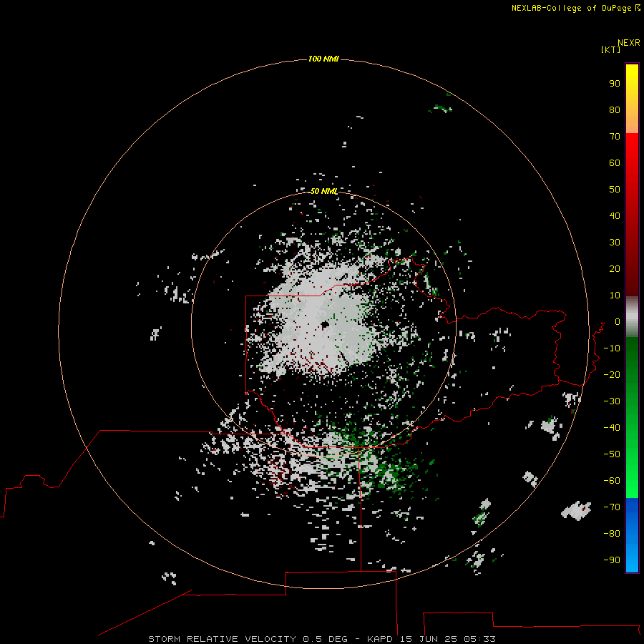Image resolution: width=644 pixels, height=644 pixels.
Task: Click the -40 value on velocity scale
Action: (x=612, y=428)
